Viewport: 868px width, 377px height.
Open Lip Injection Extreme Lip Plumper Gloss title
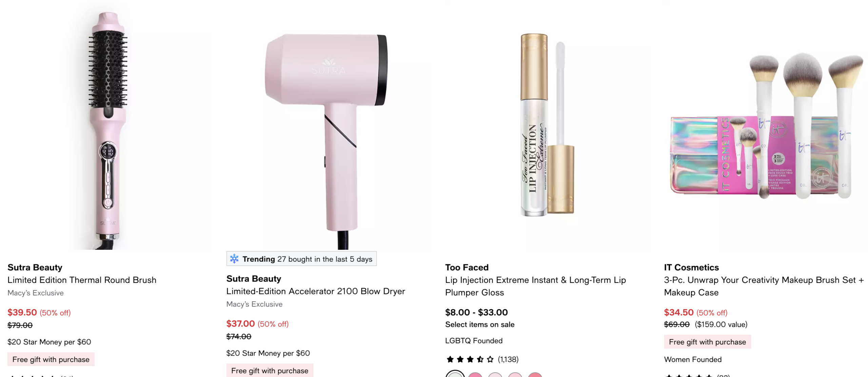(x=535, y=286)
